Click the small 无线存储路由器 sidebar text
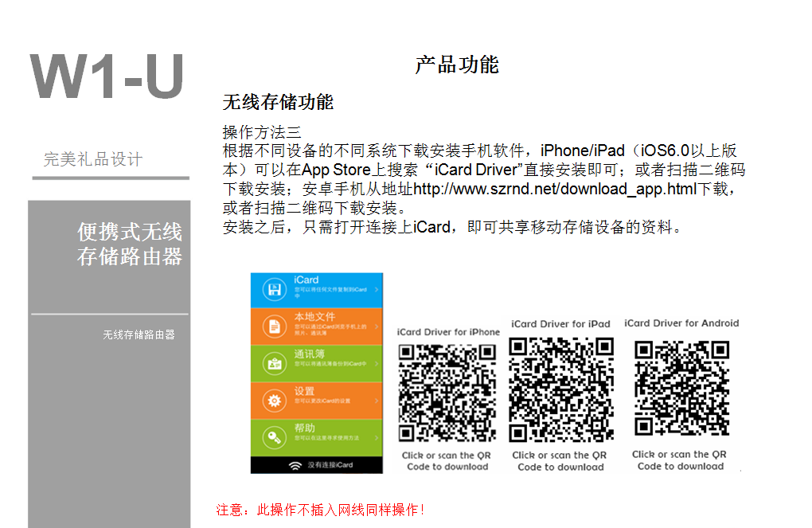Screen dimensions: 812x528 [139, 334]
